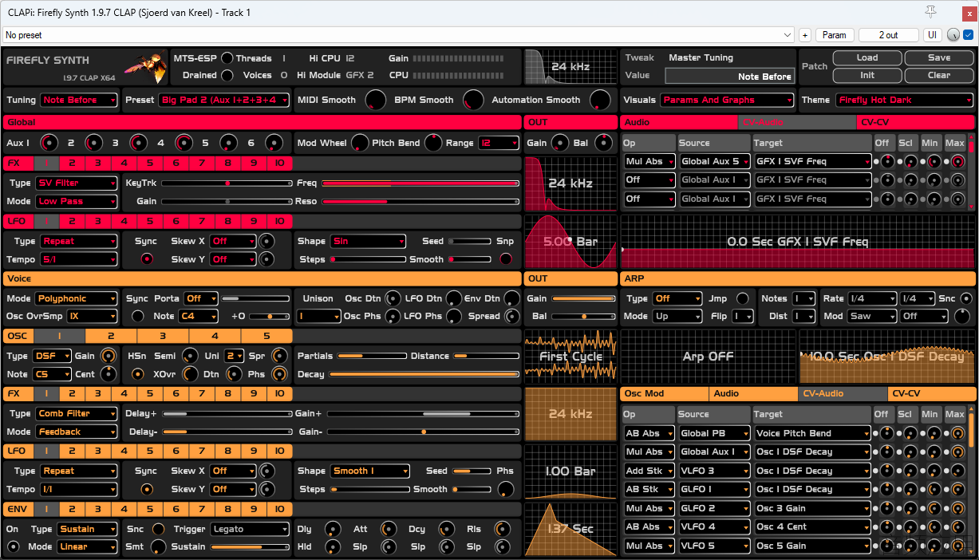Click the Mod Wheel knob
Image resolution: width=979 pixels, height=560 pixels.
pos(360,143)
